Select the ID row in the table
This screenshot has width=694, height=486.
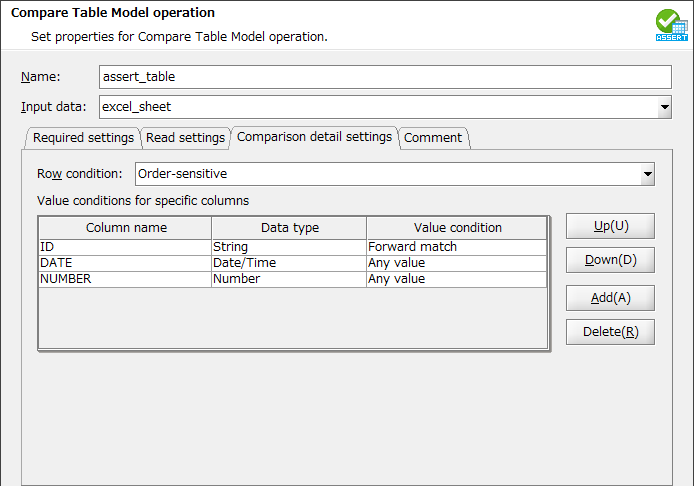[124, 247]
